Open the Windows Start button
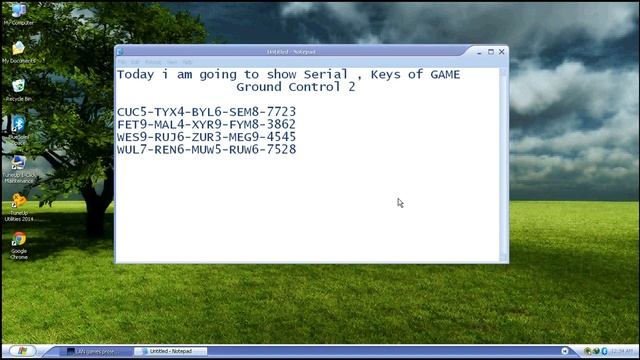The height and width of the screenshot is (360, 640). click(22, 351)
